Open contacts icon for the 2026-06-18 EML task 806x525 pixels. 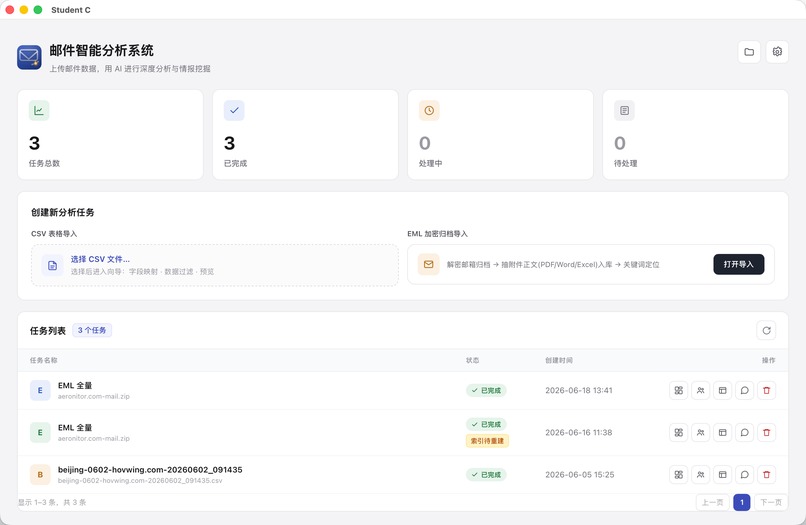click(x=701, y=390)
